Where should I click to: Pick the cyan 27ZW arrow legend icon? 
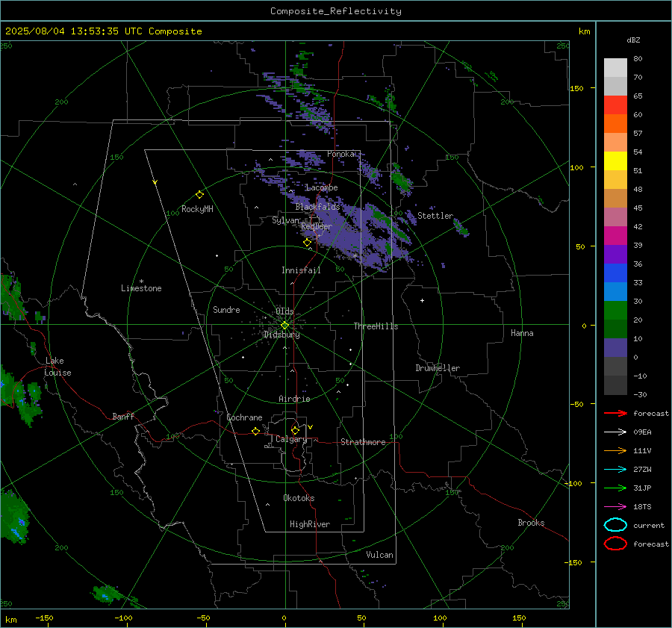(x=615, y=470)
